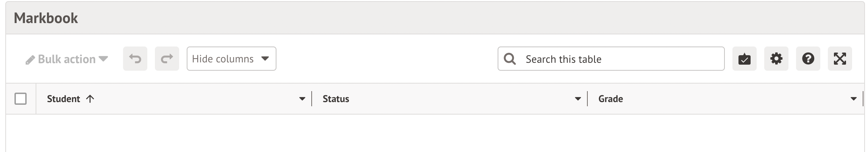The image size is (868, 152).
Task: Click the magnifying glass search icon
Action: point(510,59)
